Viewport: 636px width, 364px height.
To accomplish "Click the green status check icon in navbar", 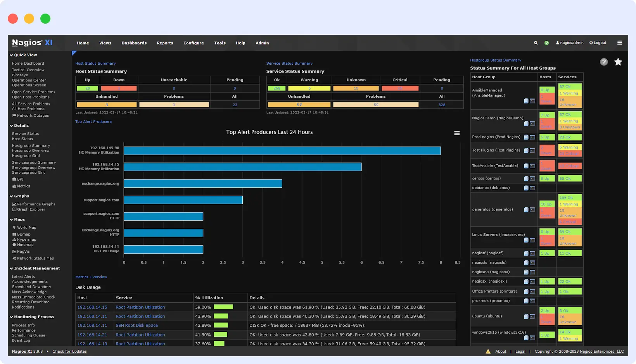I will tap(547, 43).
